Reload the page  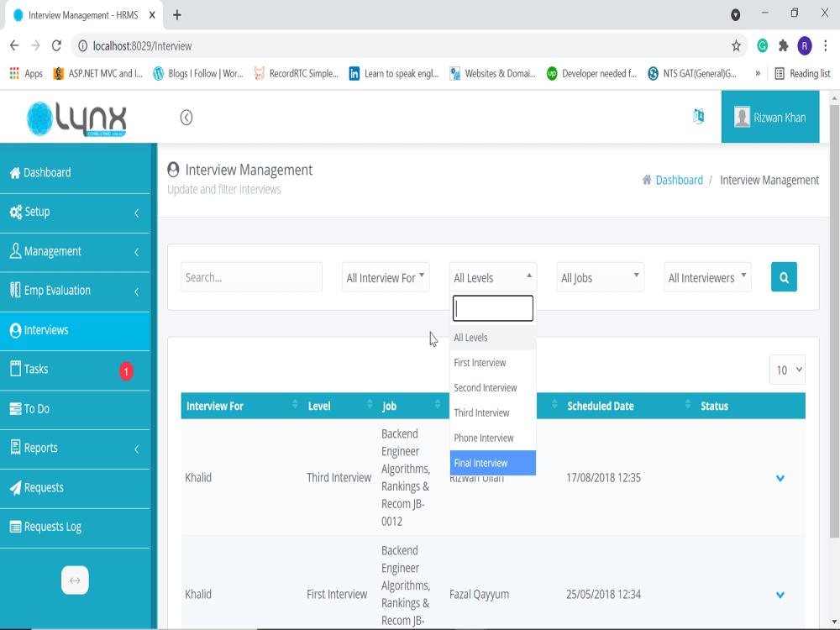[56, 45]
